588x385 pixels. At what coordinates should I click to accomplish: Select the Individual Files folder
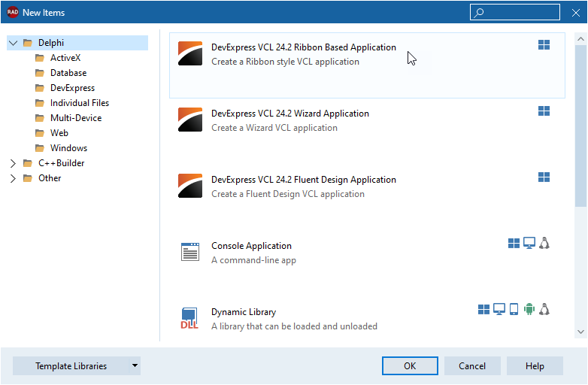(79, 103)
